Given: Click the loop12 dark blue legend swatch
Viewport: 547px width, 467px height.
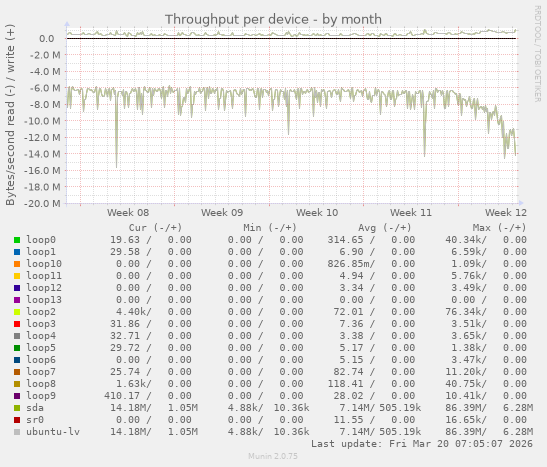Looking at the screenshot, I should point(17,288).
